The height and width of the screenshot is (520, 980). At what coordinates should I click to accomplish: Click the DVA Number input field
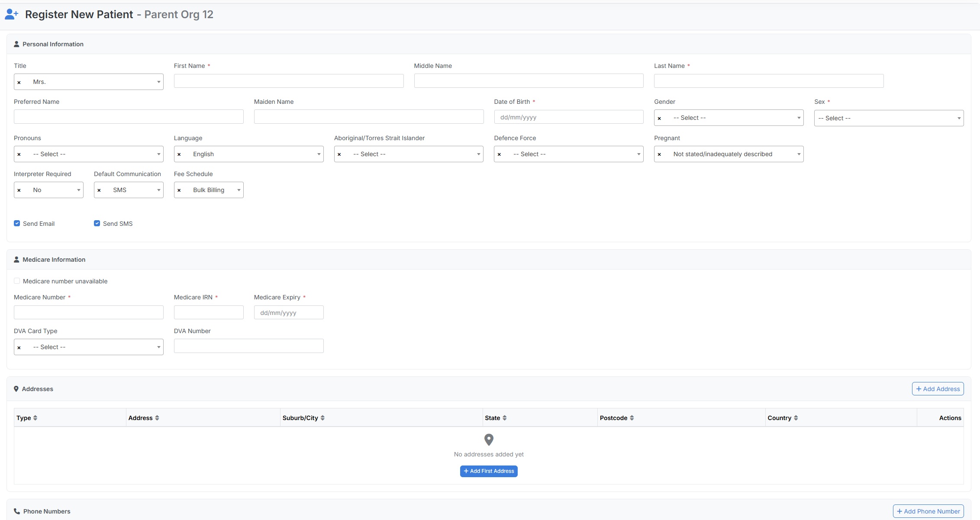coord(249,346)
